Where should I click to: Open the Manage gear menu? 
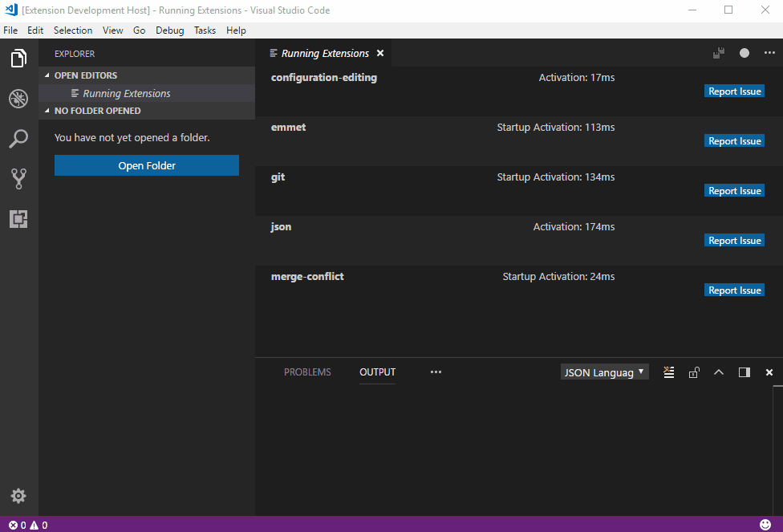(x=18, y=495)
